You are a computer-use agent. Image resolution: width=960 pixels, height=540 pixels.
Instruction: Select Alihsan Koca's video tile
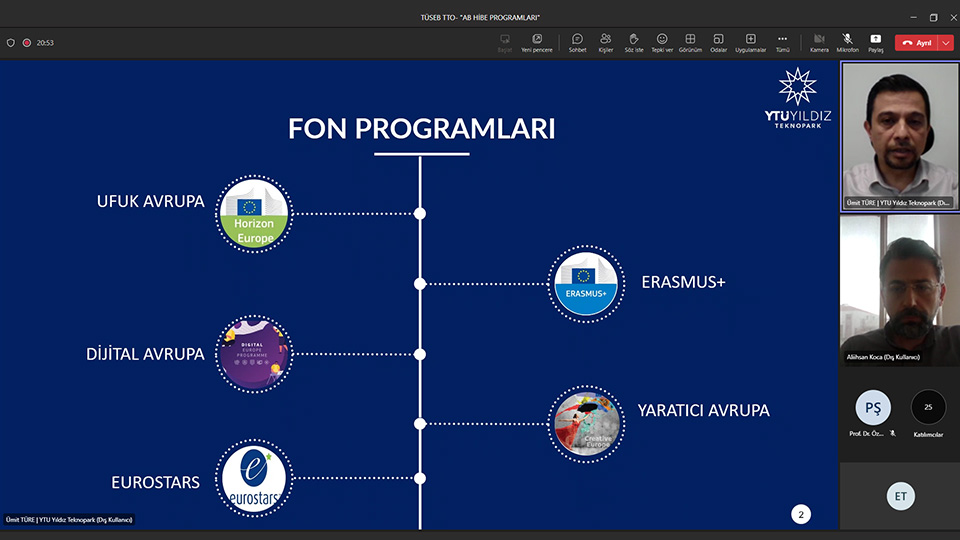click(900, 288)
